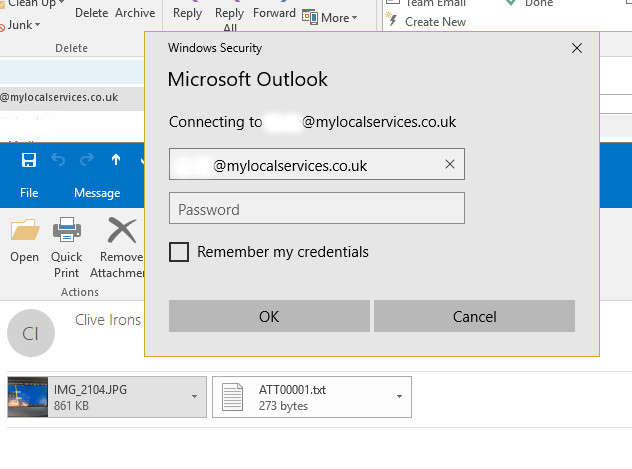632x469 pixels.
Task: Click the up arrow for previous item
Action: point(116,160)
